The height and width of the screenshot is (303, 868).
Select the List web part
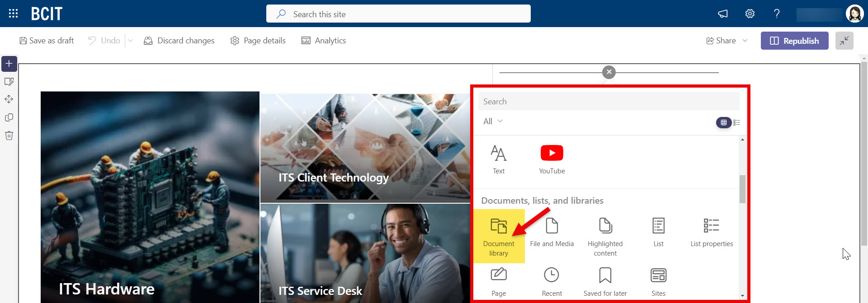pos(659,233)
